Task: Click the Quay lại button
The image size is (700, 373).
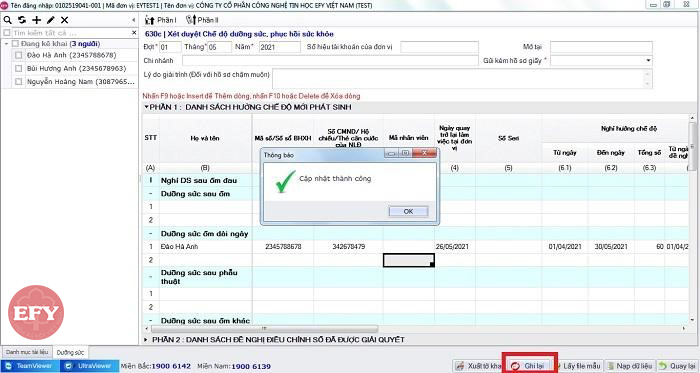Action: [678, 366]
